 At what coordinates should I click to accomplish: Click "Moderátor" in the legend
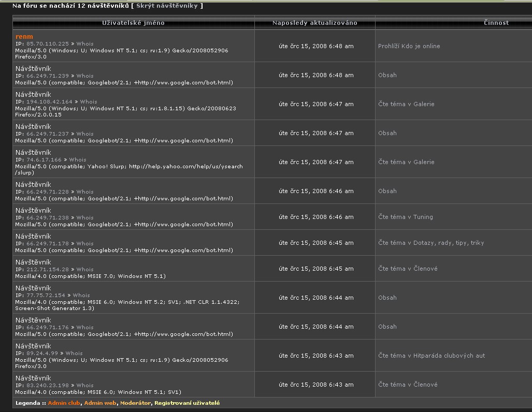[135, 403]
